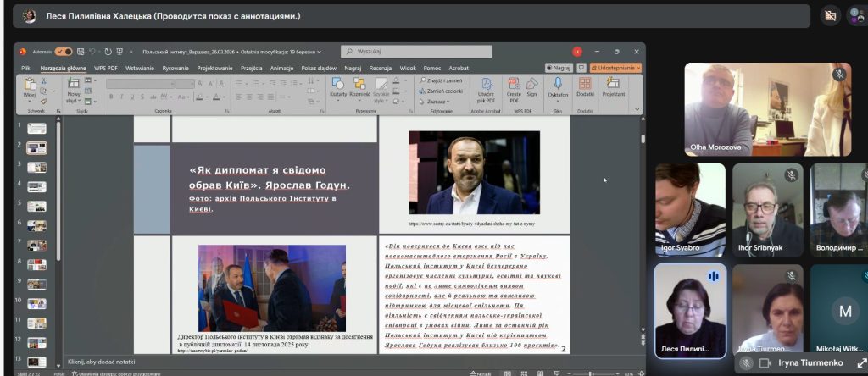
Task: Click the Wklej (Paste) icon
Action: [30, 86]
